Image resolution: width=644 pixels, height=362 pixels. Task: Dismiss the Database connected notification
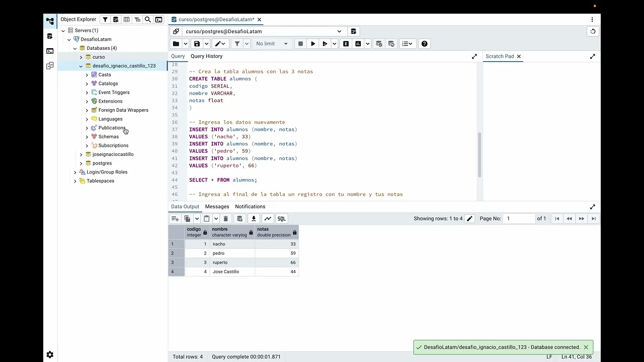coord(586,347)
